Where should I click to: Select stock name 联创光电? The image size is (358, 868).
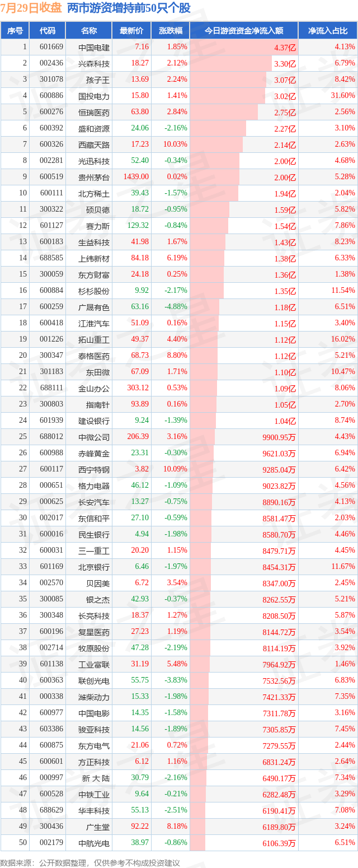94,681
